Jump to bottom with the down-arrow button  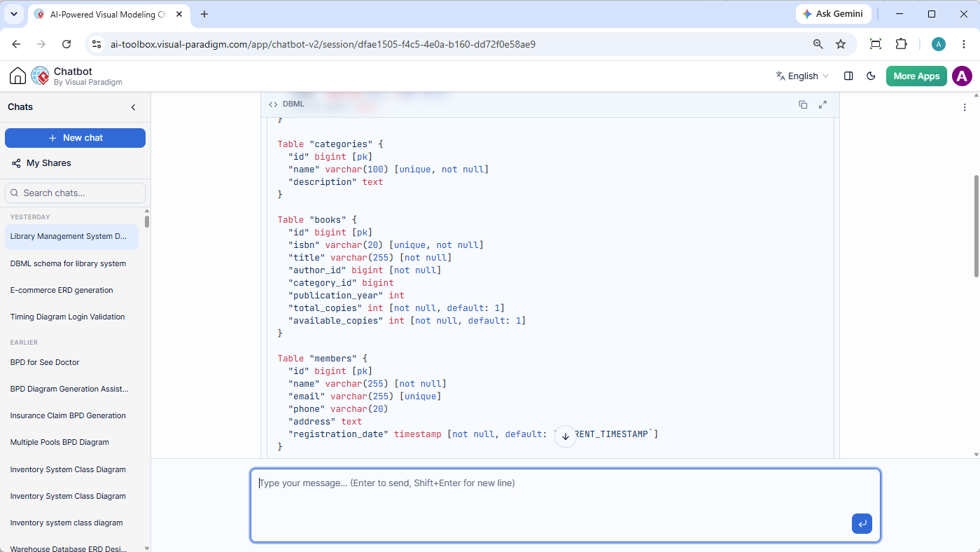click(566, 436)
